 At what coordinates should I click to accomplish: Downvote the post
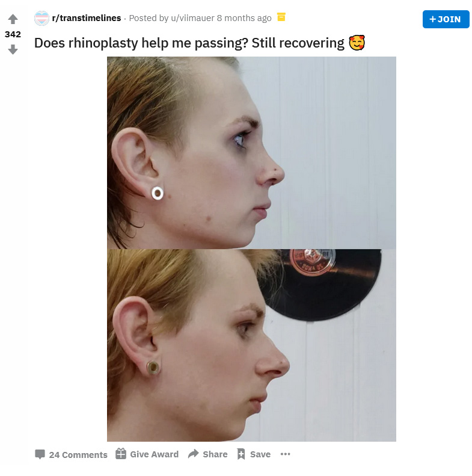click(13, 49)
